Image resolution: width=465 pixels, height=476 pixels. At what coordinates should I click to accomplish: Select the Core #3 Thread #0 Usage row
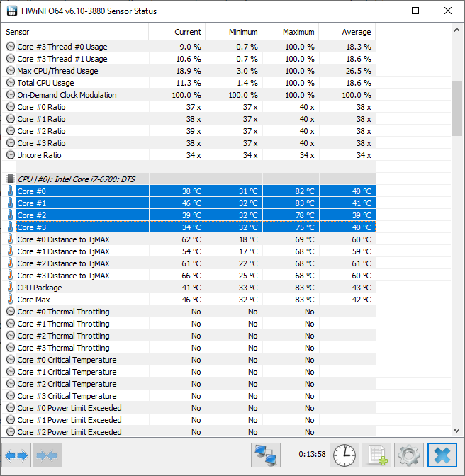point(189,47)
